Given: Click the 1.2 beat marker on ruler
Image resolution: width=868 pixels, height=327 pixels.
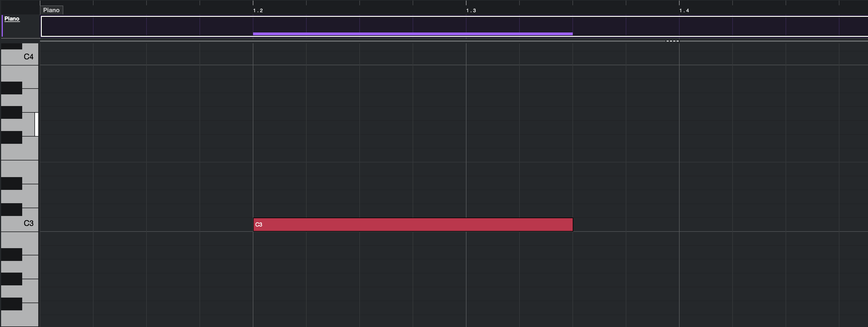Looking at the screenshot, I should 258,11.
